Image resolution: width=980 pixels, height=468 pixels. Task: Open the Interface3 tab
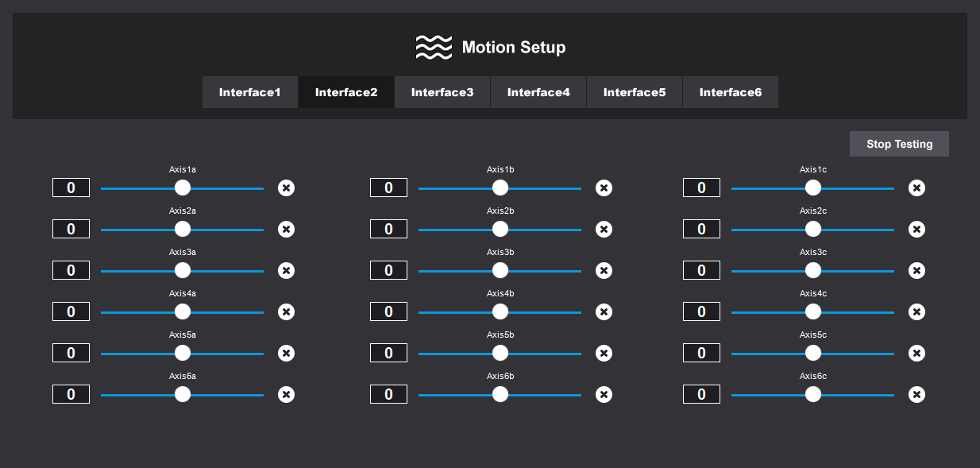point(442,92)
